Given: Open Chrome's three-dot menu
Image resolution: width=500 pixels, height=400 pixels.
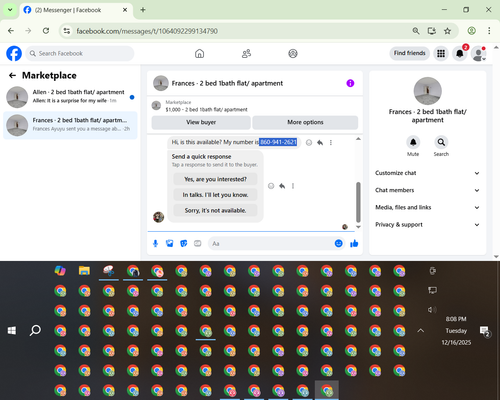Looking at the screenshot, I should pyautogui.click(x=489, y=31).
